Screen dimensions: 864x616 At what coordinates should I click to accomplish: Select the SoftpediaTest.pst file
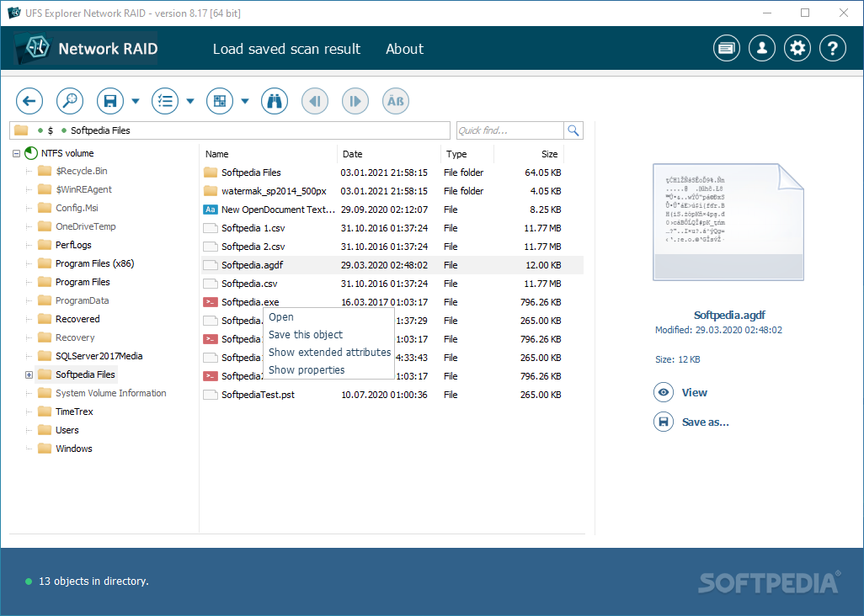click(392, 395)
